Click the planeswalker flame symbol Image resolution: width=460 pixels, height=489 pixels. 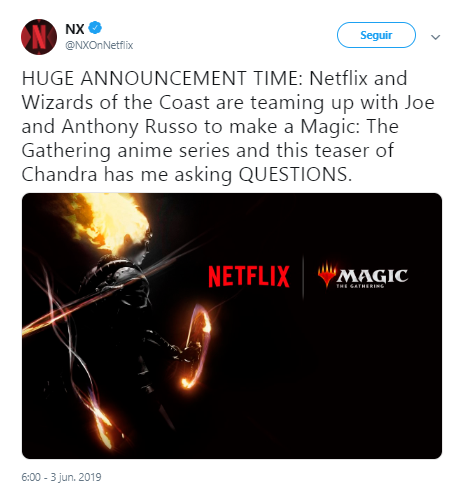coord(327,274)
